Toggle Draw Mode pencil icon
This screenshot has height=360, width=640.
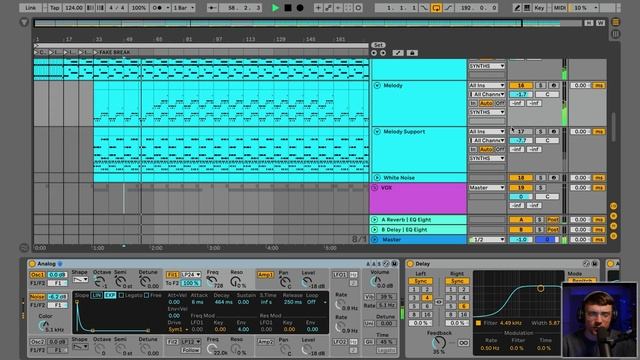(517, 8)
